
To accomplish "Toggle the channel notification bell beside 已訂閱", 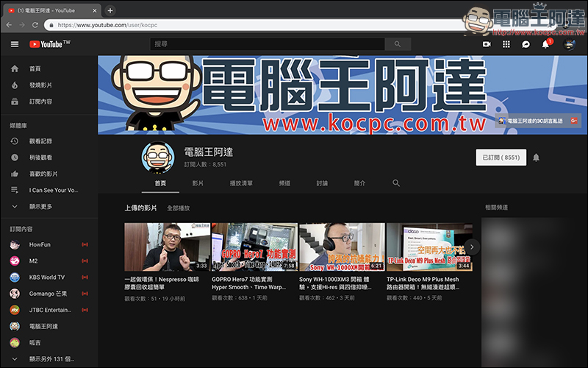I will [x=537, y=158].
